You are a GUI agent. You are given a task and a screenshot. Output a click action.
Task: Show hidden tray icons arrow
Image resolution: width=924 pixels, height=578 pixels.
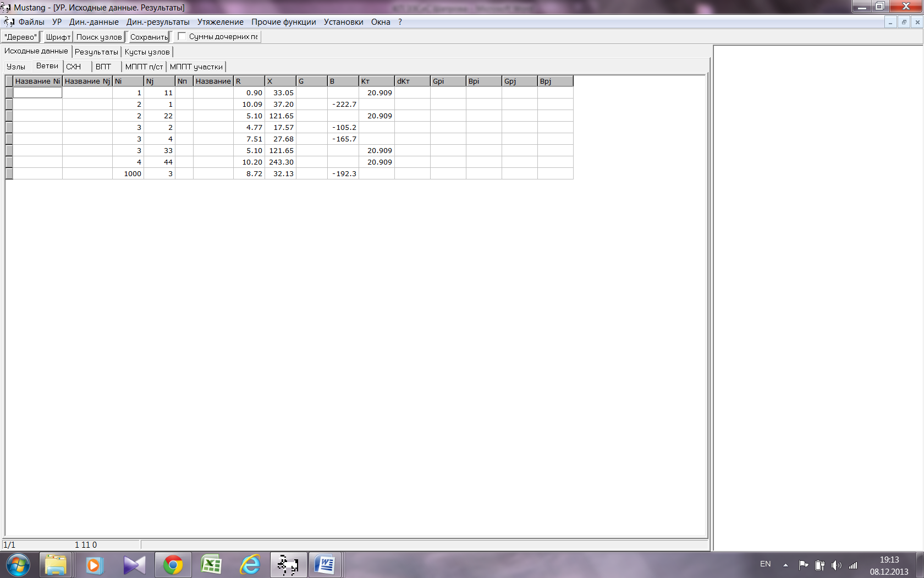pyautogui.click(x=785, y=565)
